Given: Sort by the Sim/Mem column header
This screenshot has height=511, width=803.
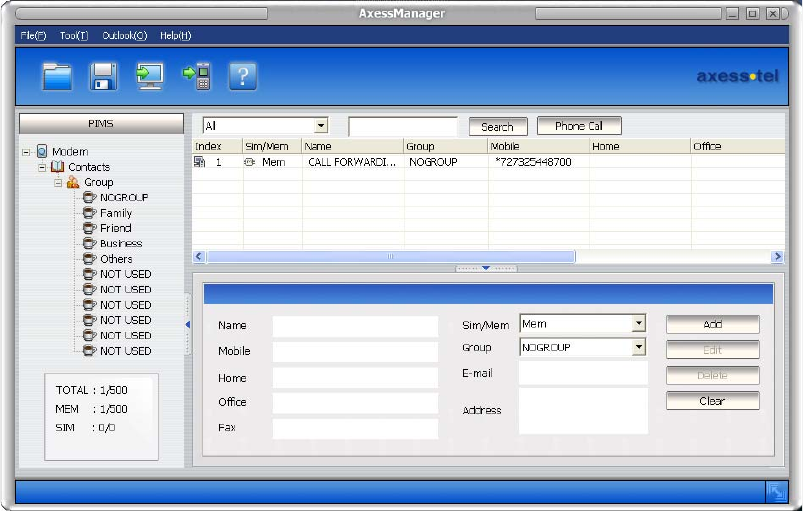Looking at the screenshot, I should pos(272,146).
